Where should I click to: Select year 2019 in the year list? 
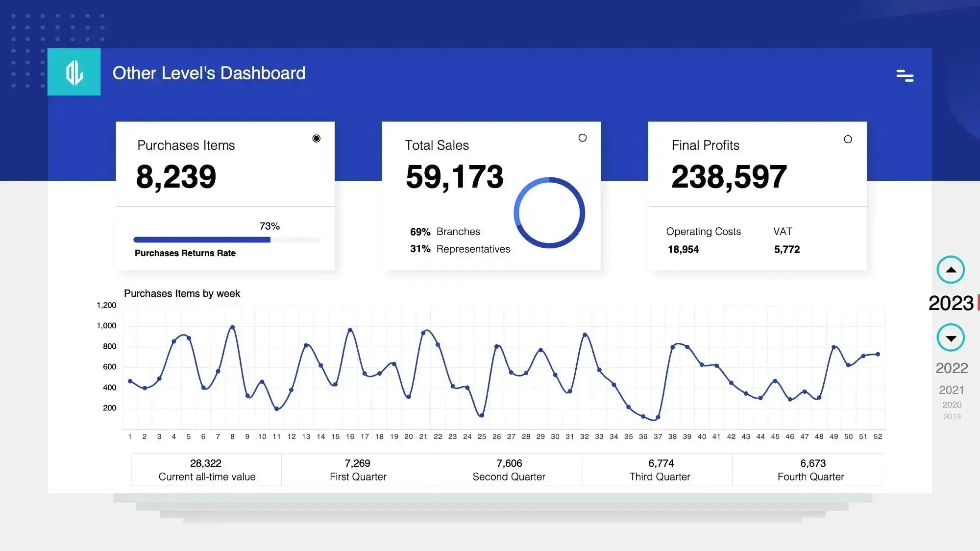click(951, 417)
